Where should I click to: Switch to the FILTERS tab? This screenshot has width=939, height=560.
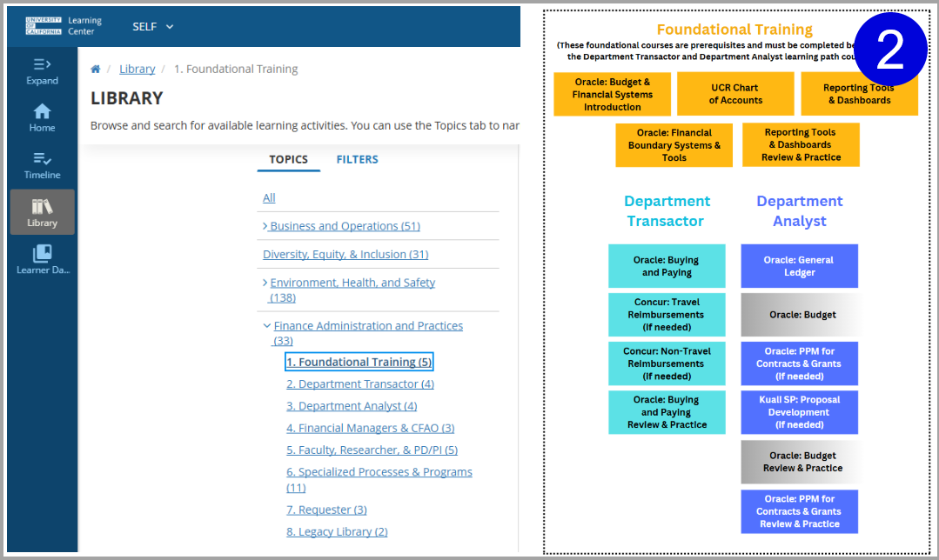click(x=357, y=159)
